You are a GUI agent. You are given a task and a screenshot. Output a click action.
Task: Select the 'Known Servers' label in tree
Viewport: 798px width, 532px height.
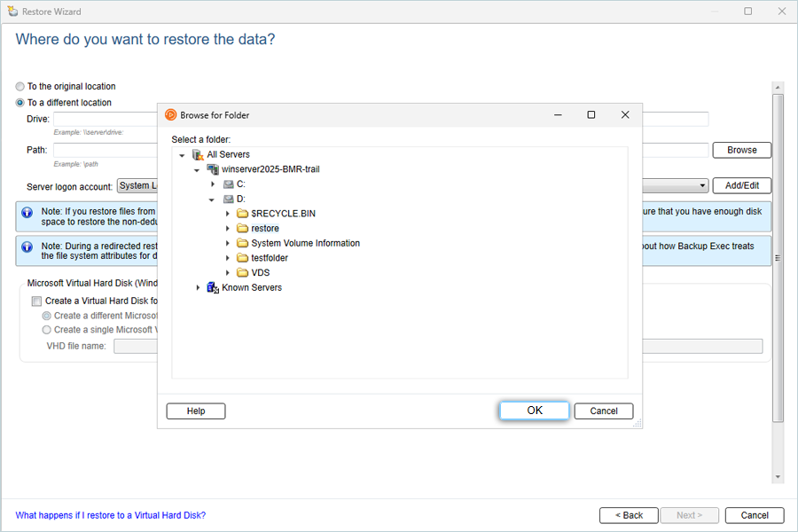pyautogui.click(x=252, y=287)
